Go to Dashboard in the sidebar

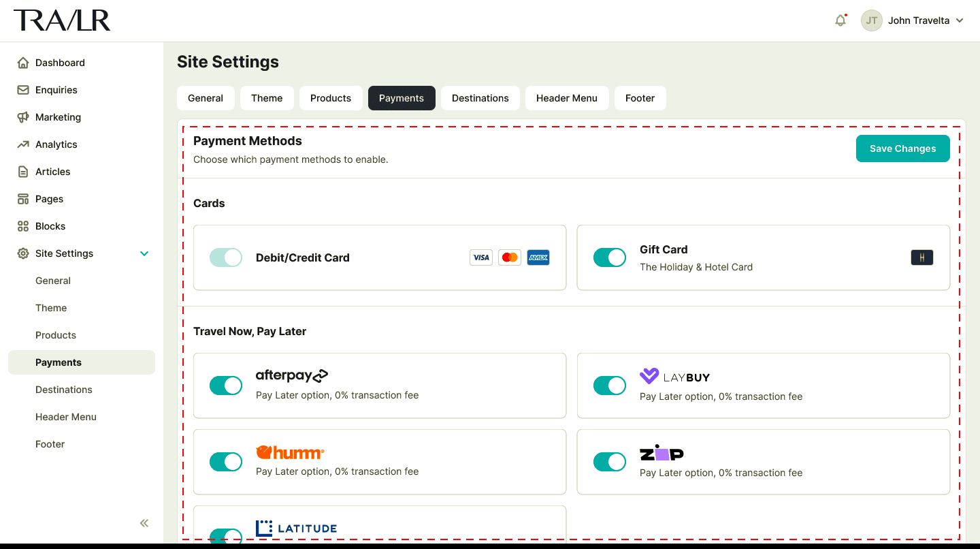pyautogui.click(x=82, y=63)
